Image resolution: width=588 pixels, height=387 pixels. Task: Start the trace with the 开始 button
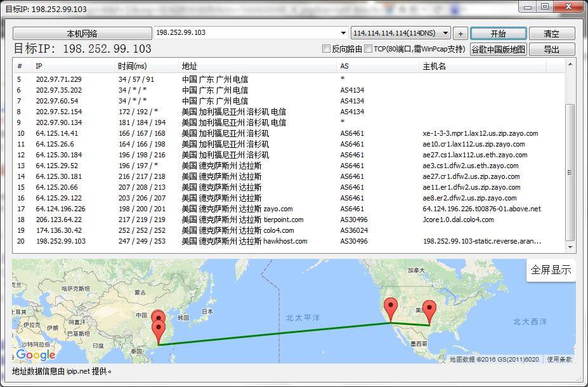[x=499, y=33]
